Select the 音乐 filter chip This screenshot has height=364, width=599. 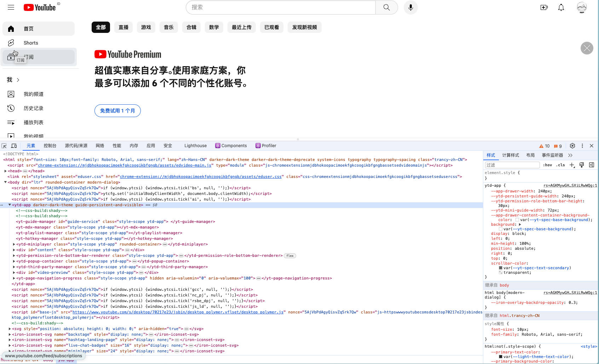(169, 27)
